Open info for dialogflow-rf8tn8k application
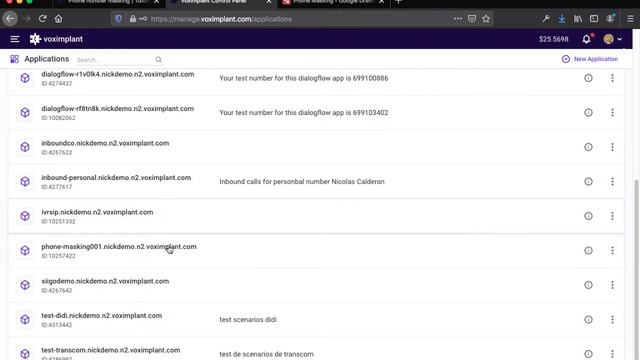Viewport: 640px width, 360px height. click(588, 112)
